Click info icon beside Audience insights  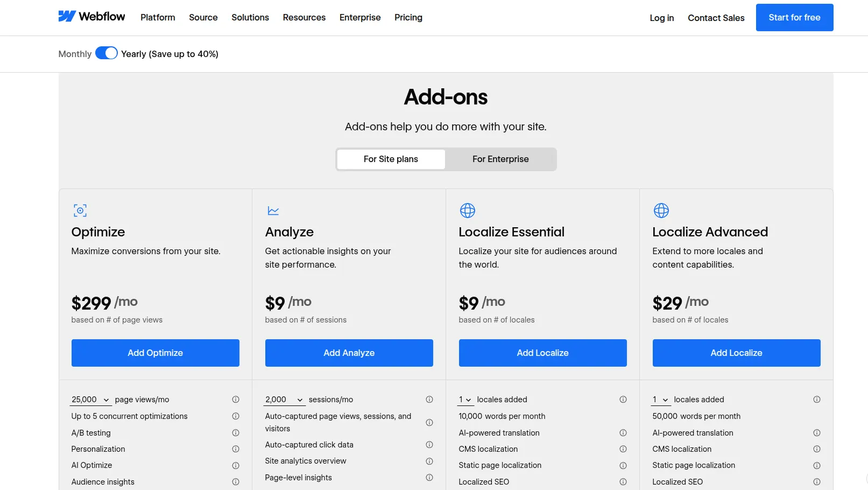click(236, 482)
